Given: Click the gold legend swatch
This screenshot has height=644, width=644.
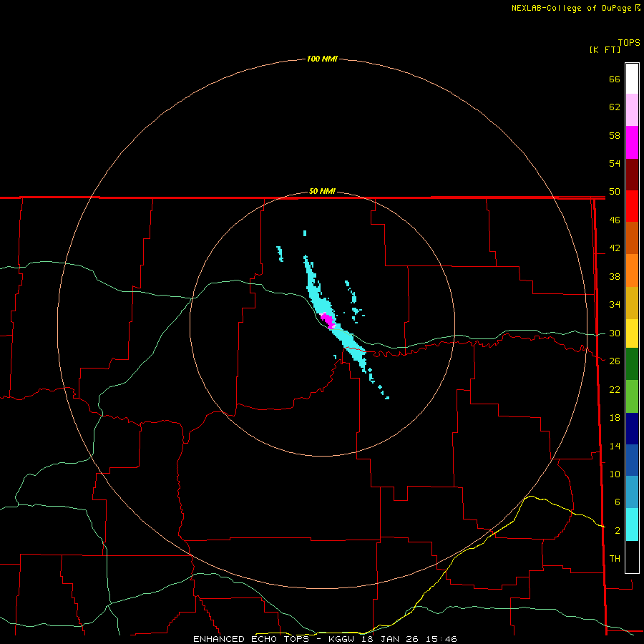Looking at the screenshot, I should tap(632, 303).
